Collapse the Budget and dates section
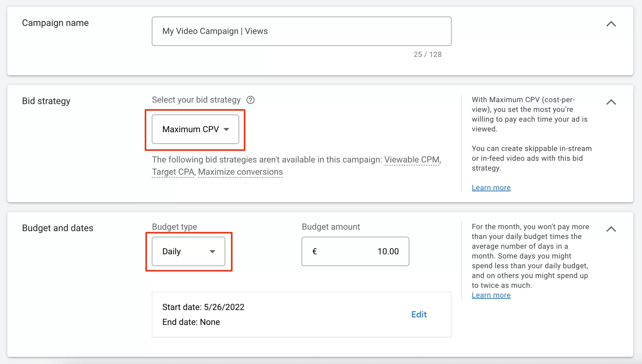642x364 pixels. (x=611, y=229)
